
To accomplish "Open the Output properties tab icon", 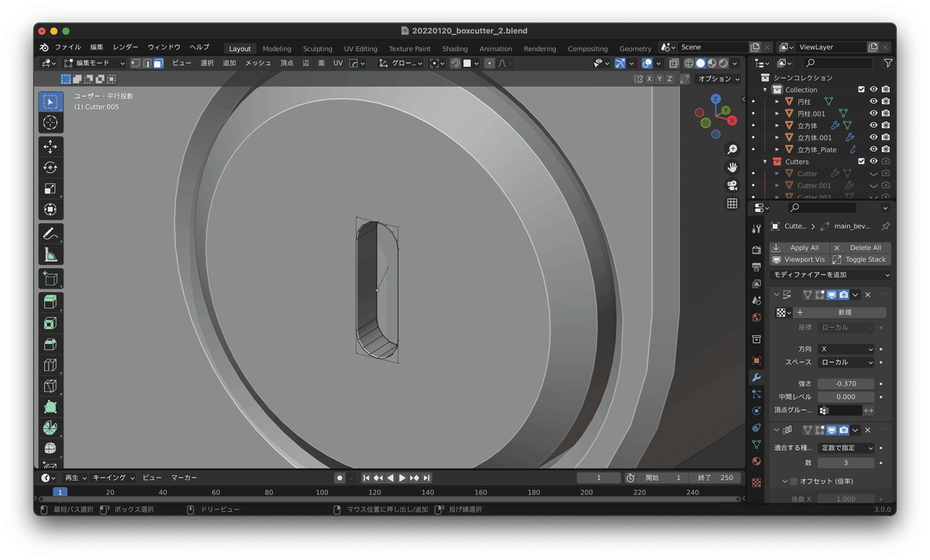I will [x=756, y=266].
